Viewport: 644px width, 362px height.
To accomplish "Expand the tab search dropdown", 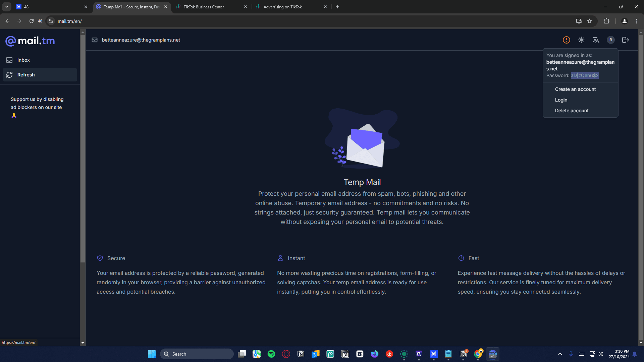I will (x=6, y=7).
